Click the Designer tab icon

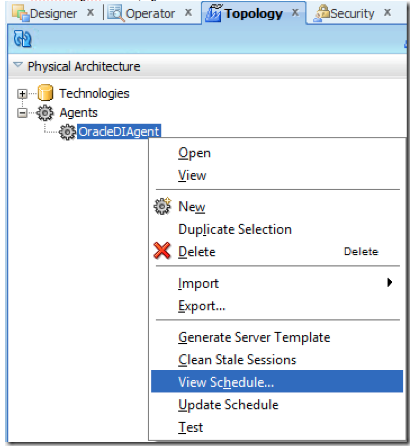pyautogui.click(x=21, y=13)
